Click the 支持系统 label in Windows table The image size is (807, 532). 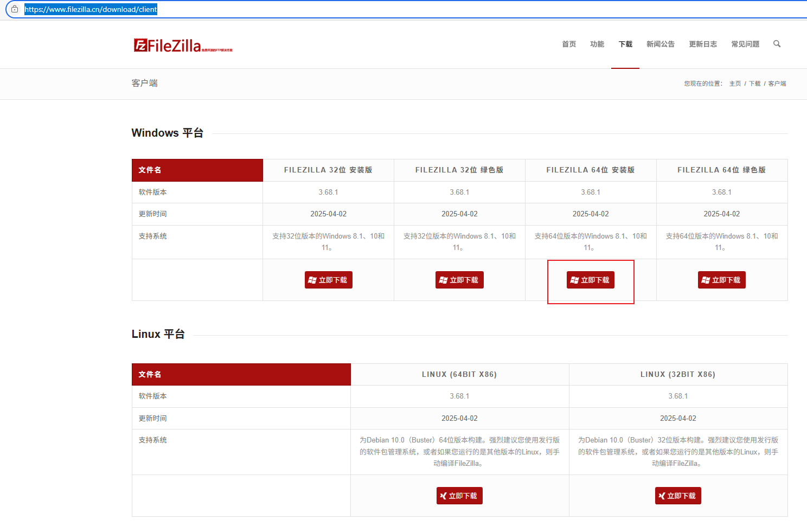(x=153, y=236)
